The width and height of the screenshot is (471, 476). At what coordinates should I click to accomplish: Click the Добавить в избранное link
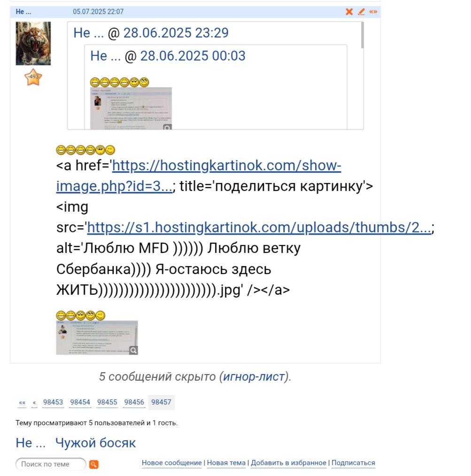pyautogui.click(x=288, y=463)
